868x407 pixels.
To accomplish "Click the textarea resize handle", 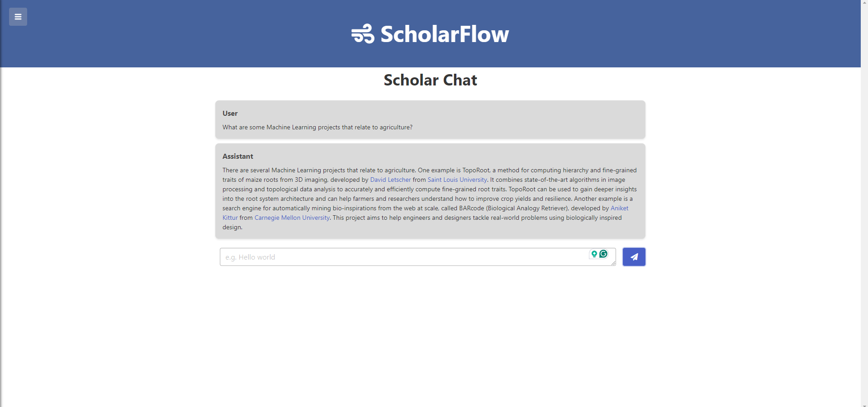I will tap(613, 263).
